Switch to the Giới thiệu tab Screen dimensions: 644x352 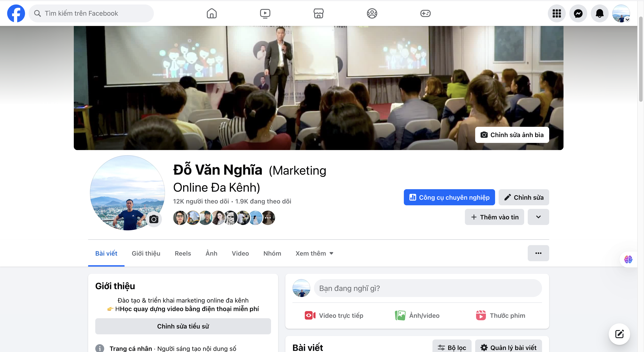point(146,253)
